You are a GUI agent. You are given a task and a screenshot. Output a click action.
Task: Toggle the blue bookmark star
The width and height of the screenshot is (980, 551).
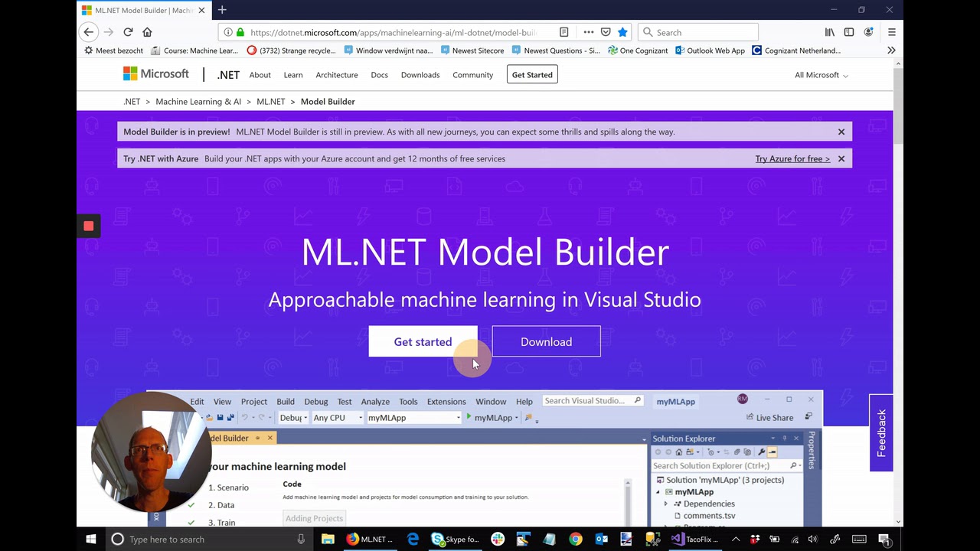tap(622, 32)
